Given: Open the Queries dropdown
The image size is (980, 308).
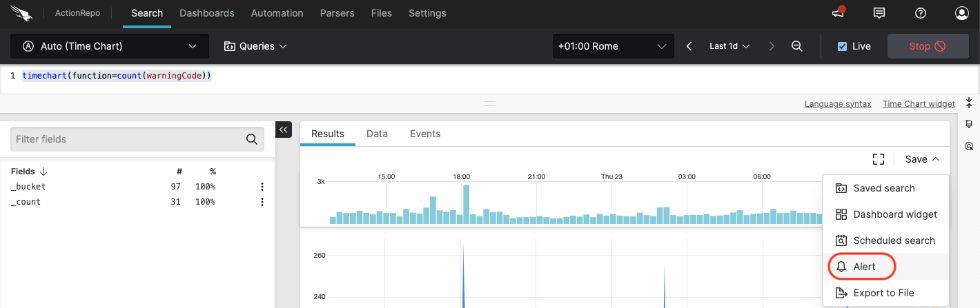Looking at the screenshot, I should [255, 46].
